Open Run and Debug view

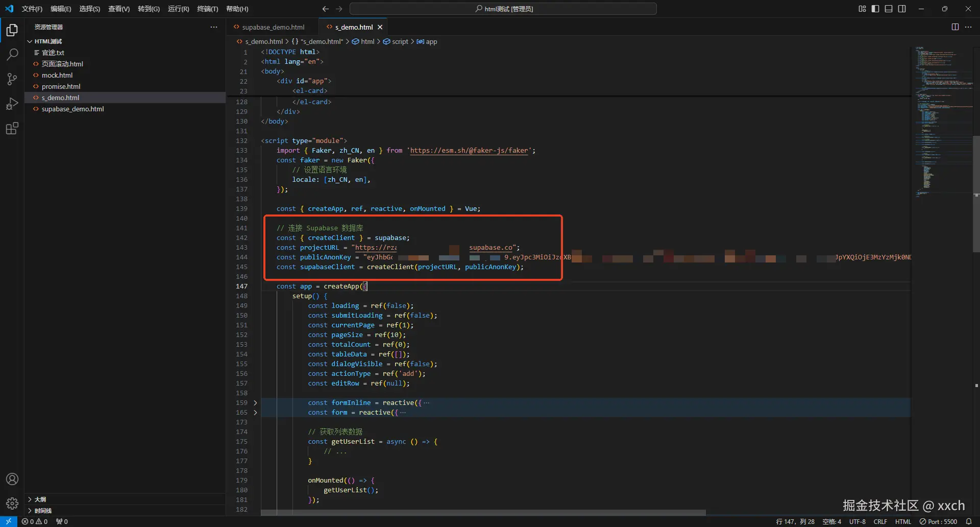pos(12,104)
